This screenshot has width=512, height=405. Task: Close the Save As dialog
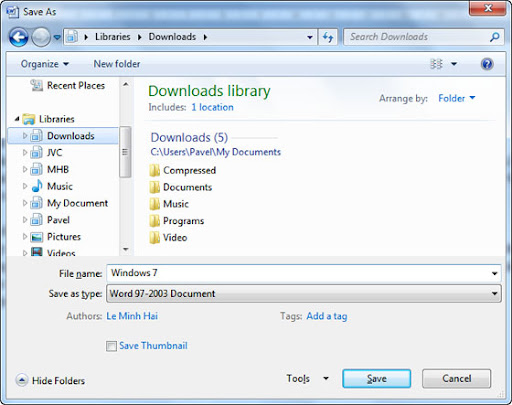pyautogui.click(x=488, y=8)
